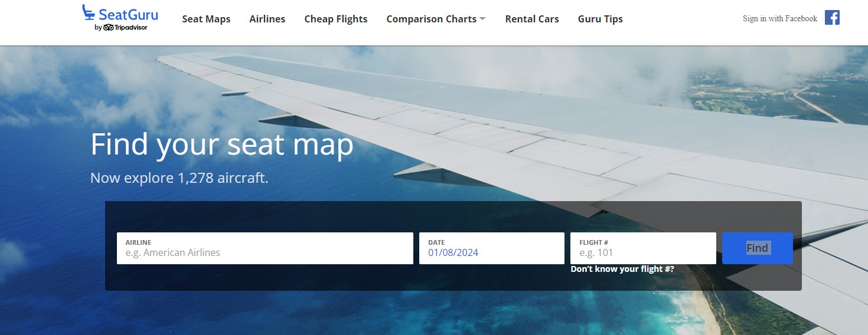Click the SeatGuru logo
This screenshot has height=335, width=868.
(x=120, y=18)
